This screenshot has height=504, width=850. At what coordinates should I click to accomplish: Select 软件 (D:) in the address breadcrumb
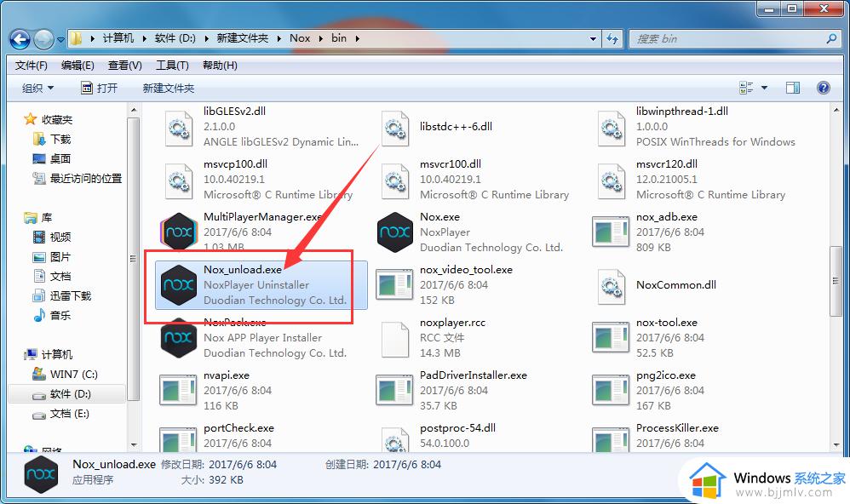pos(175,38)
